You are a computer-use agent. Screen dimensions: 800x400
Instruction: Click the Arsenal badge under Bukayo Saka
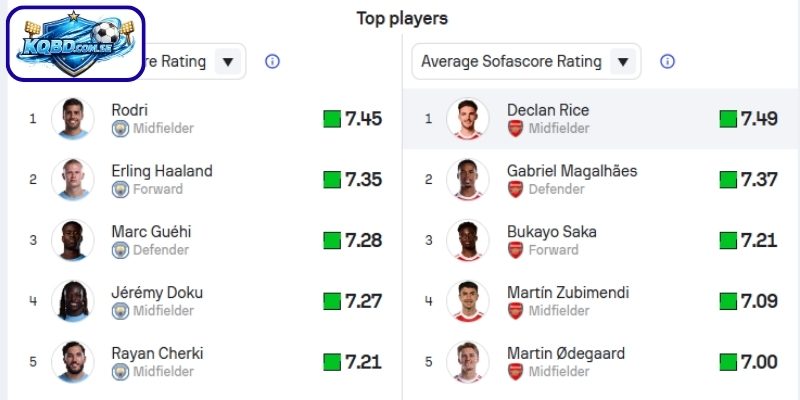click(x=516, y=250)
